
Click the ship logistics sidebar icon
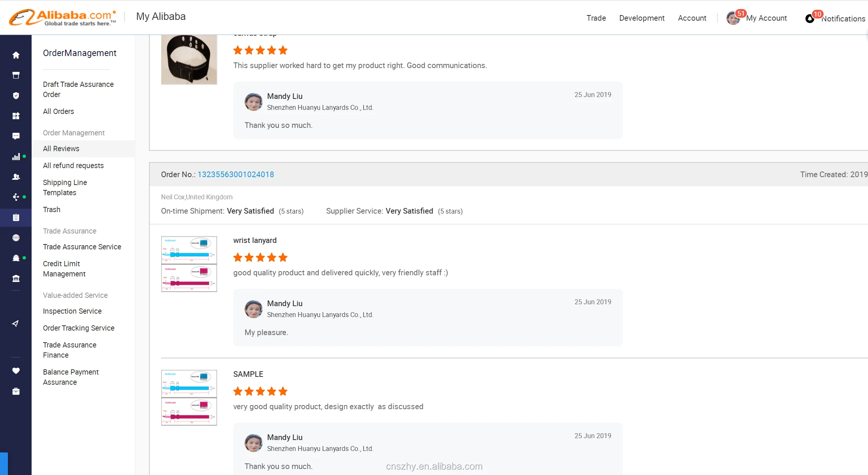16,258
